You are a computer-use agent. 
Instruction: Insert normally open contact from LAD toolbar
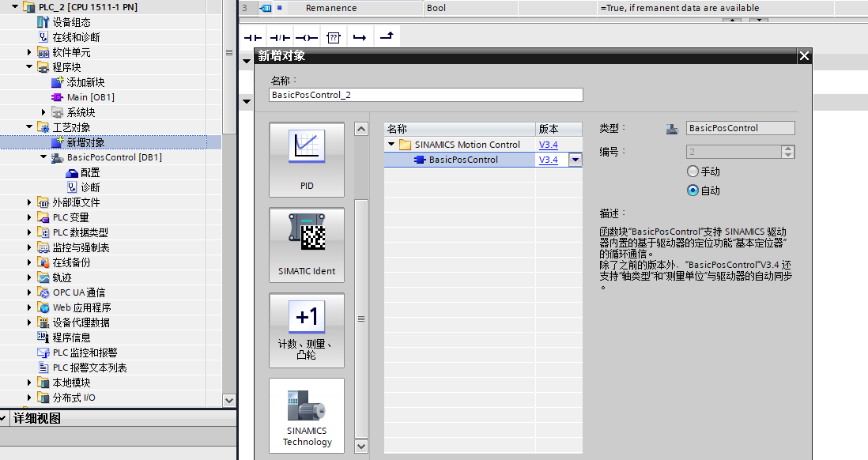coord(253,38)
